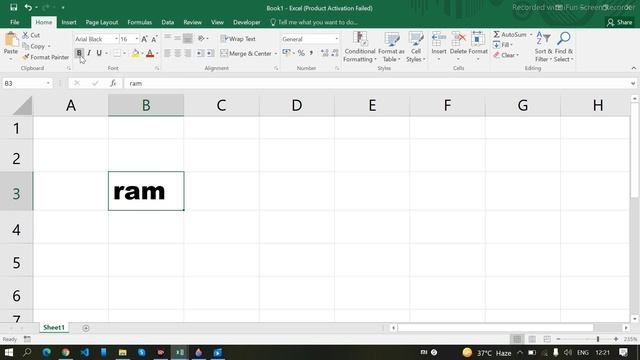
Task: Switch to the Developer tab
Action: 247,22
